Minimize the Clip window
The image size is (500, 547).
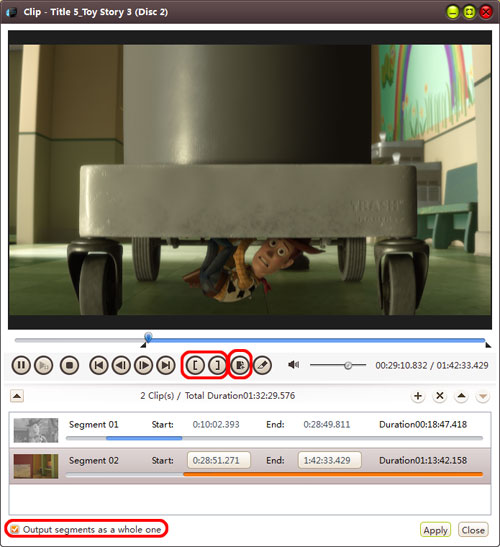pos(453,12)
